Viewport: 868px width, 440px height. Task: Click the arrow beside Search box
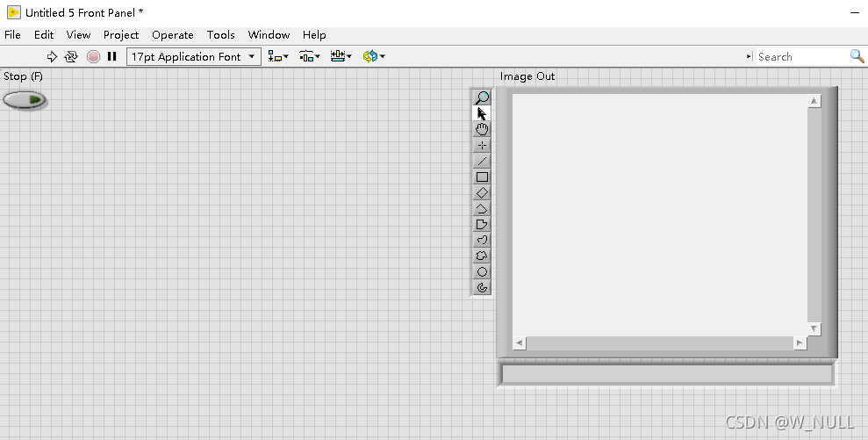coord(749,56)
